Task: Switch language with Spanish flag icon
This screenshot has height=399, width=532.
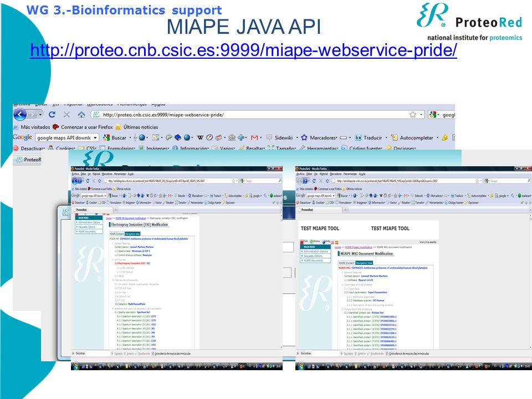Action: (336, 242)
